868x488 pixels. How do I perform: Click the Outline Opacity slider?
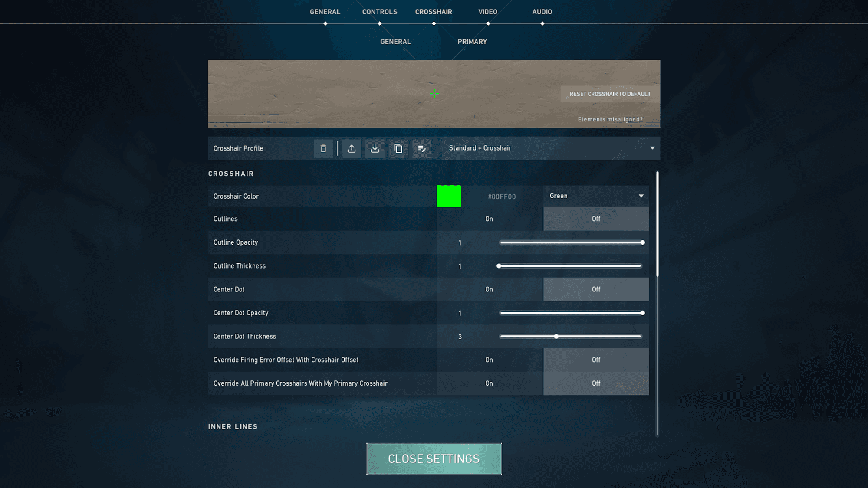571,242
